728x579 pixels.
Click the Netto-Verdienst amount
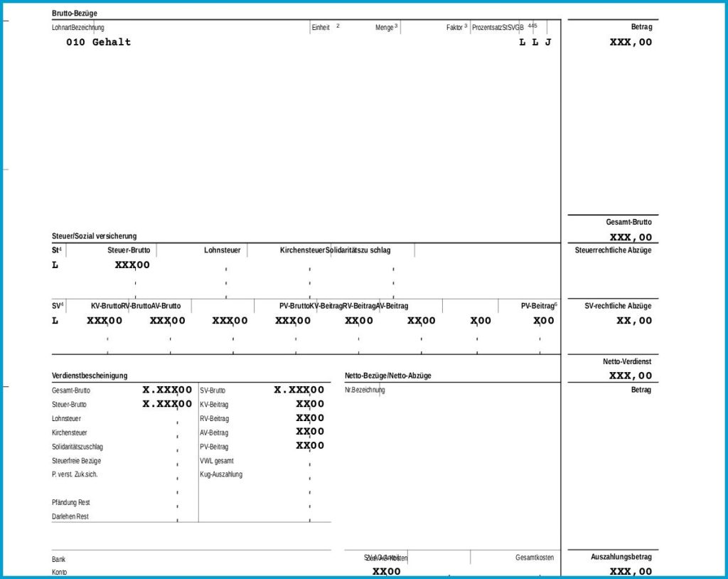point(631,376)
